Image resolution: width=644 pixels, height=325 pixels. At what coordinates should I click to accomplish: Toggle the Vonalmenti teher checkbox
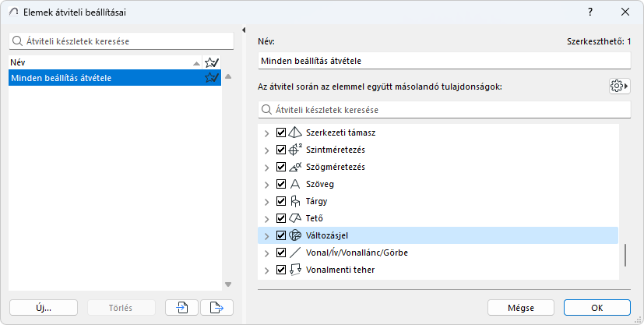click(x=281, y=270)
